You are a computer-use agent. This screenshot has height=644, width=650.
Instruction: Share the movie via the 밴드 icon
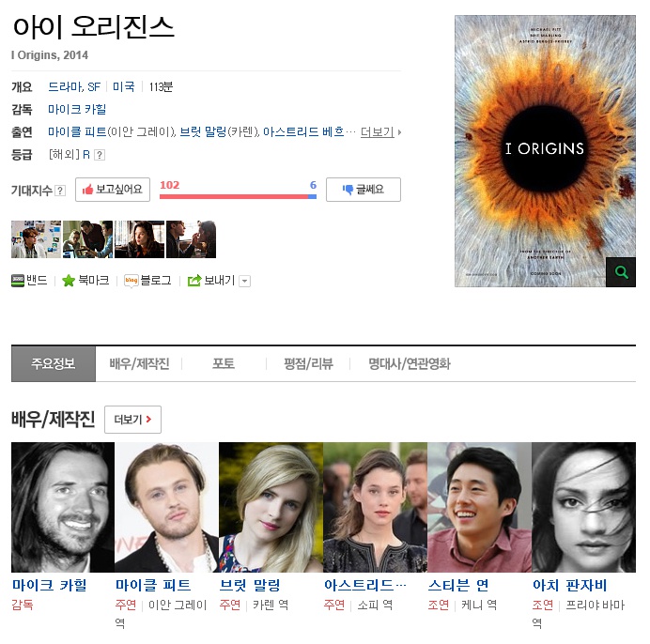tap(18, 281)
